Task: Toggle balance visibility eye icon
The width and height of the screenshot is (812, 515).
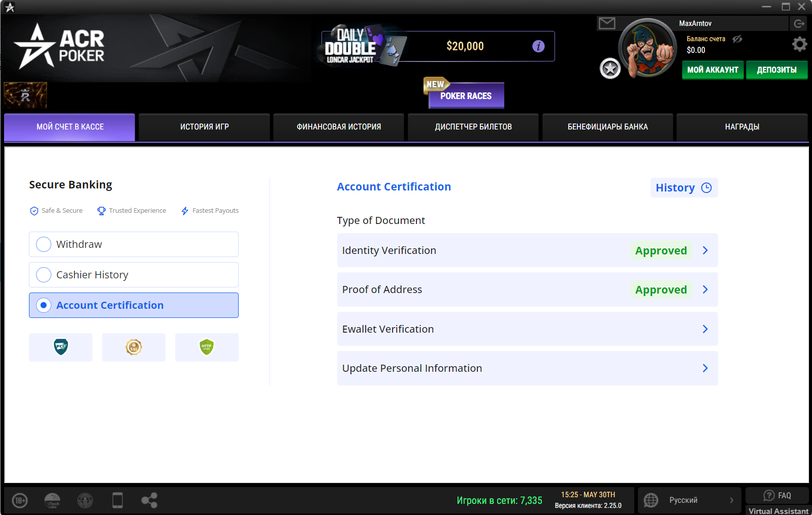Action: click(737, 39)
